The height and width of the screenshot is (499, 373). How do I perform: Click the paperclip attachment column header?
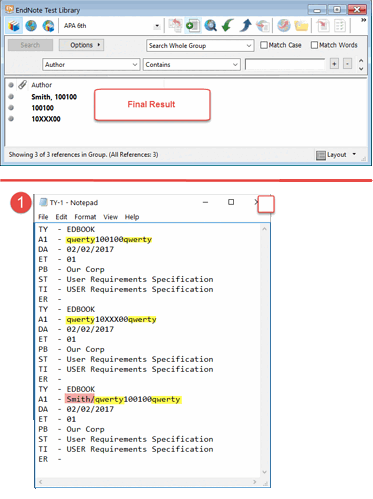click(22, 85)
